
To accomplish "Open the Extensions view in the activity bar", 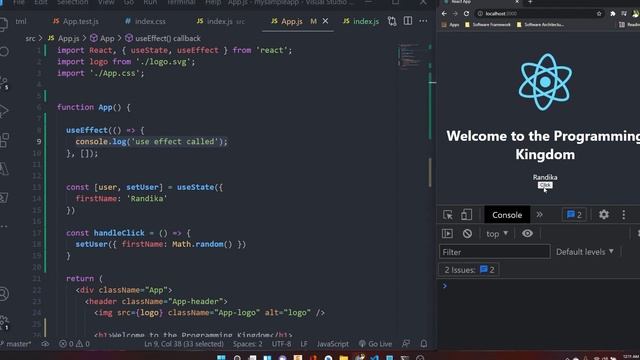I will pyautogui.click(x=4, y=140).
